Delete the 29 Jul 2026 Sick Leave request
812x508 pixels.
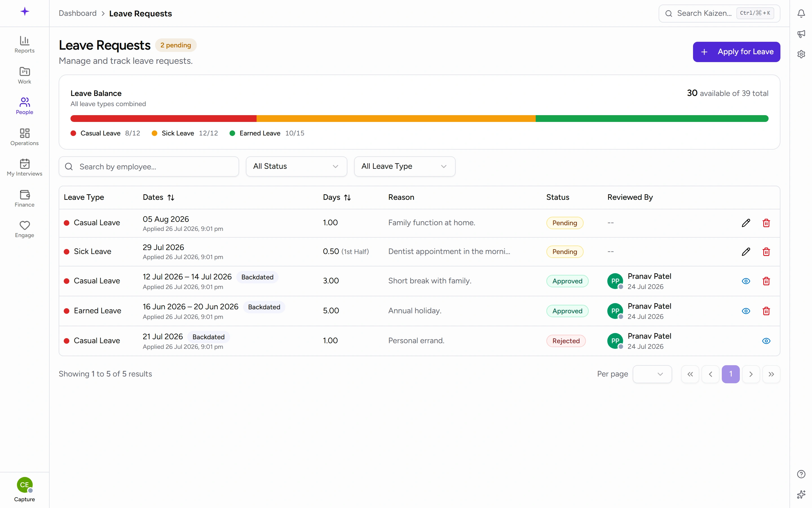pyautogui.click(x=766, y=252)
